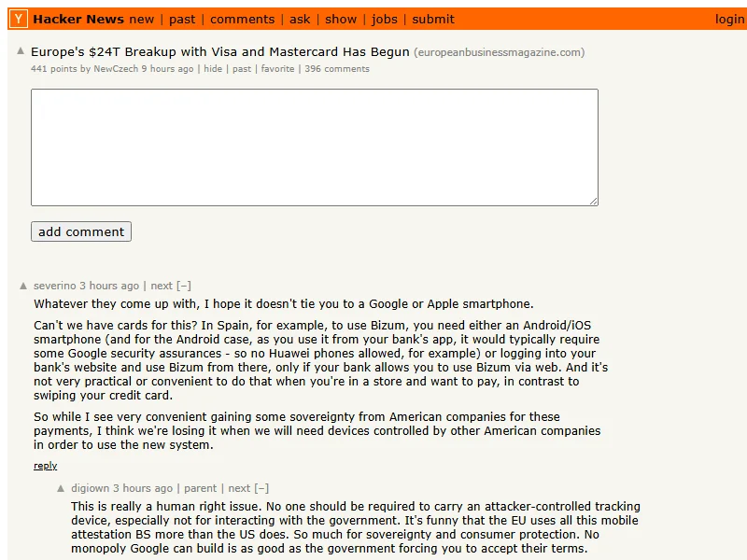Open the 'show' section

(341, 19)
